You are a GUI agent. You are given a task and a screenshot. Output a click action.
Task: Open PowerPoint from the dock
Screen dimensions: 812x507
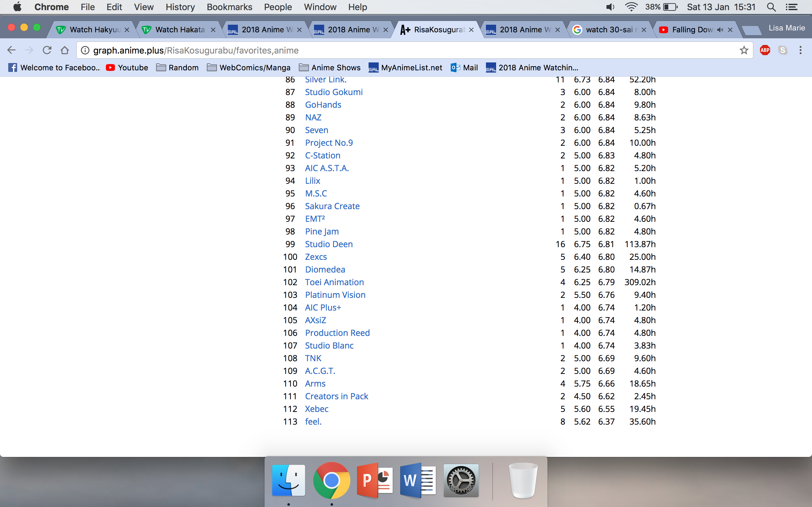pyautogui.click(x=375, y=480)
